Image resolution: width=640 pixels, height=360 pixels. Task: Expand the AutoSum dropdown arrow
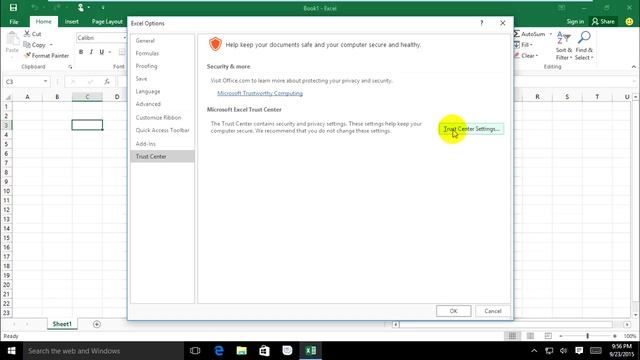coord(551,34)
